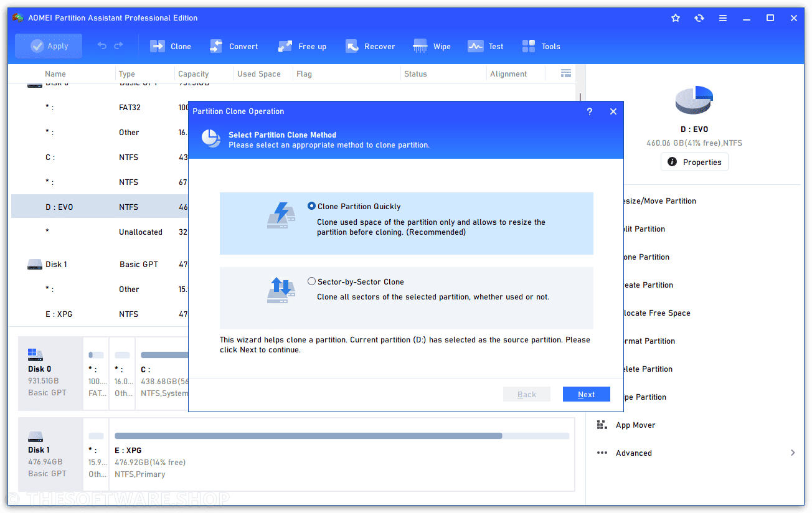Image resolution: width=812 pixels, height=513 pixels.
Task: Click the E : XPG usage bar in disk map
Action: pyautogui.click(x=342, y=436)
